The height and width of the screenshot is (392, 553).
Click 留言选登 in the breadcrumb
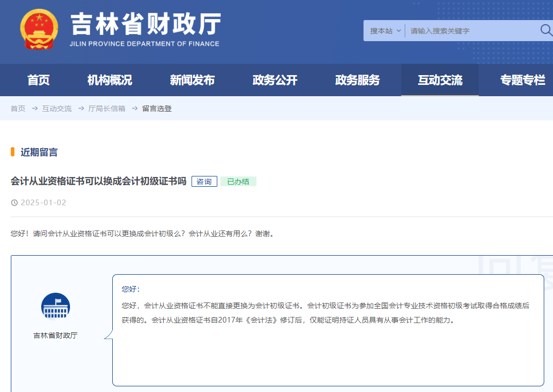[157, 109]
